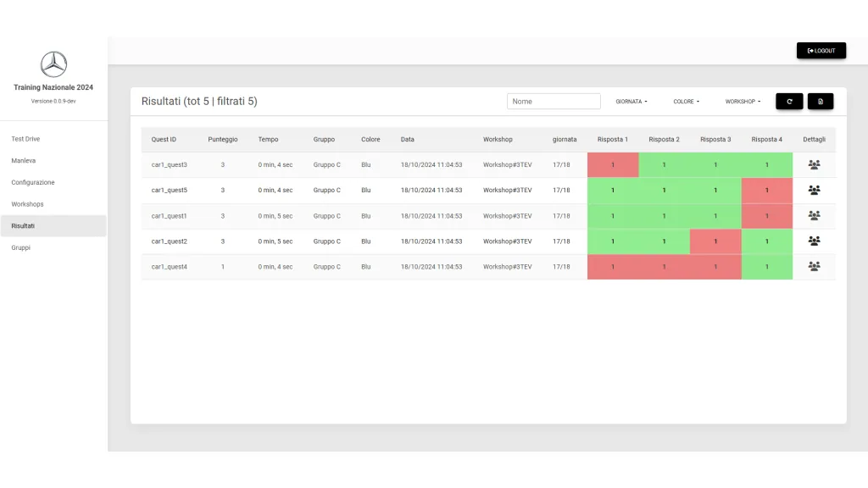Click the Logout button

[821, 50]
